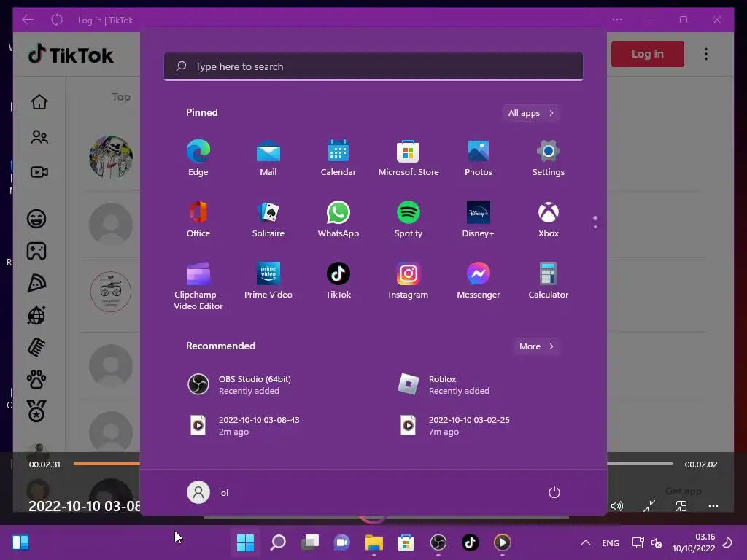Open Settings from pinned apps
Screen dimensions: 747x560
click(x=549, y=158)
